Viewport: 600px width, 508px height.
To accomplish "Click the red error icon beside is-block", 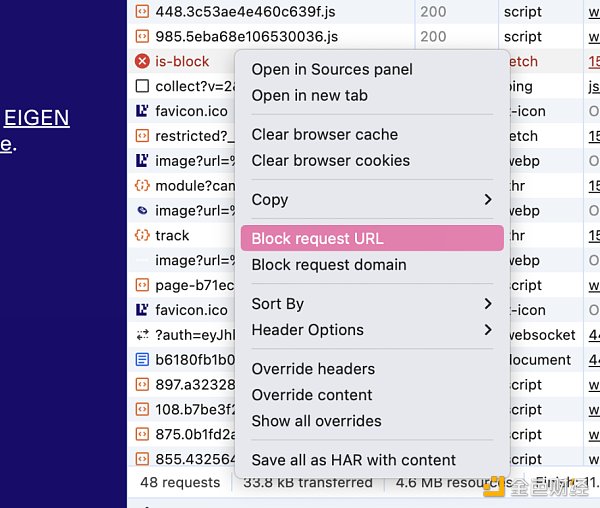I will (142, 61).
